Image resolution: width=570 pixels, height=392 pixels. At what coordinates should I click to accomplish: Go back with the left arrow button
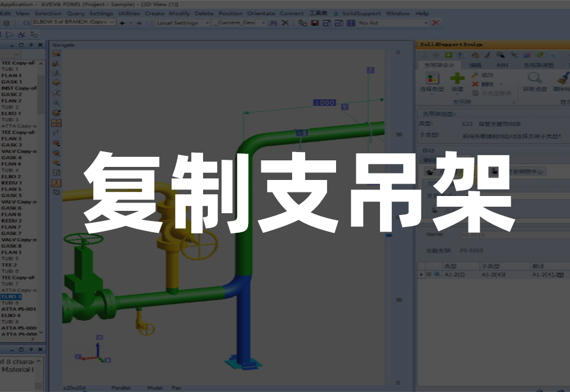pos(122,23)
